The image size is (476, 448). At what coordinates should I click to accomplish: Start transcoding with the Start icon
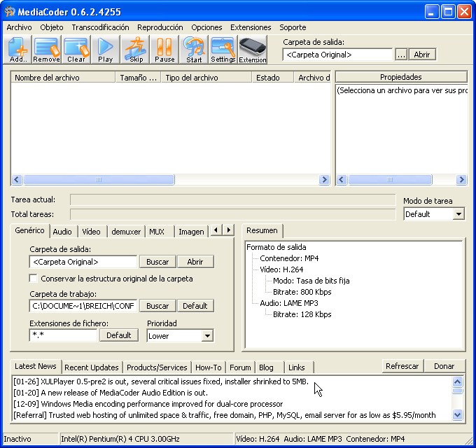[194, 50]
